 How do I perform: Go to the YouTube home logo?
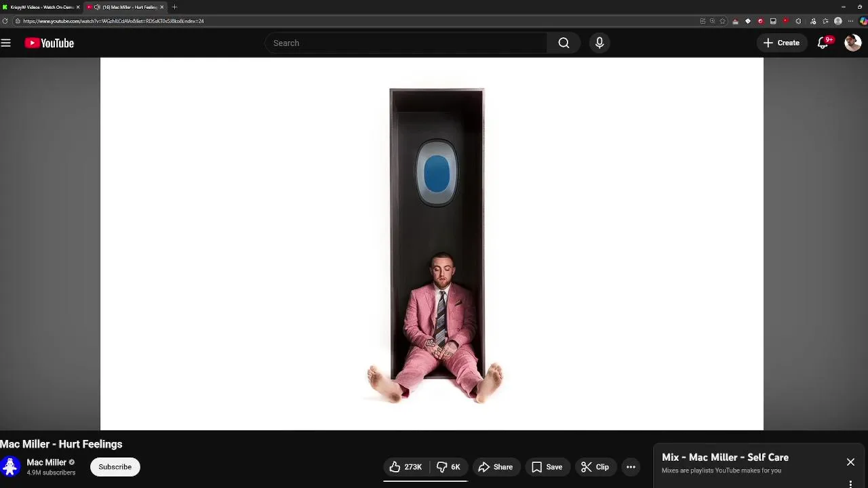(50, 43)
